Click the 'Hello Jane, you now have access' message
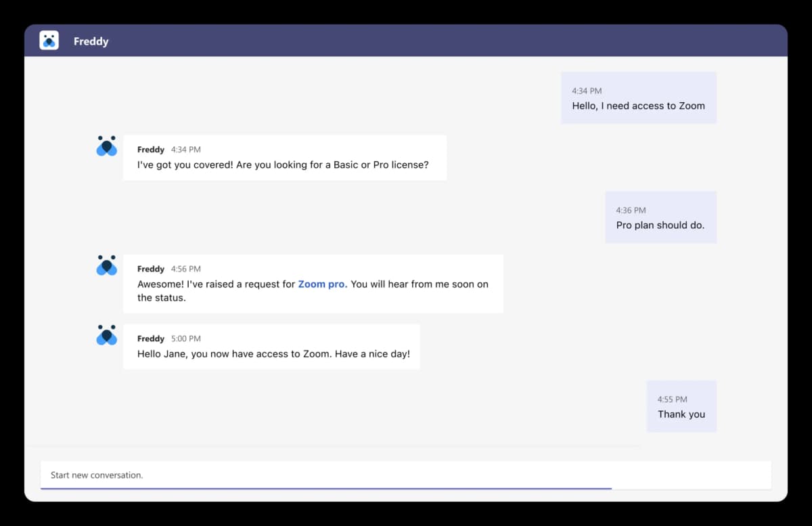Viewport: 812px width, 526px height. click(x=273, y=353)
